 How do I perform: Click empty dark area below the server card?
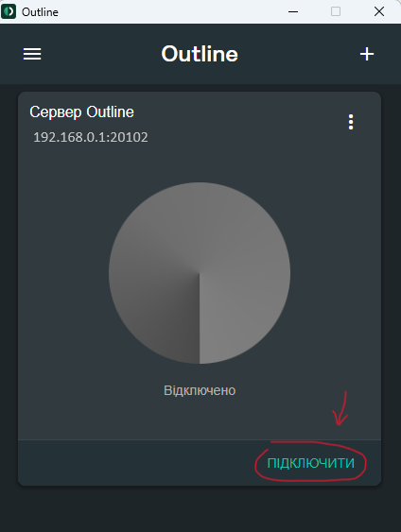[x=200, y=509]
